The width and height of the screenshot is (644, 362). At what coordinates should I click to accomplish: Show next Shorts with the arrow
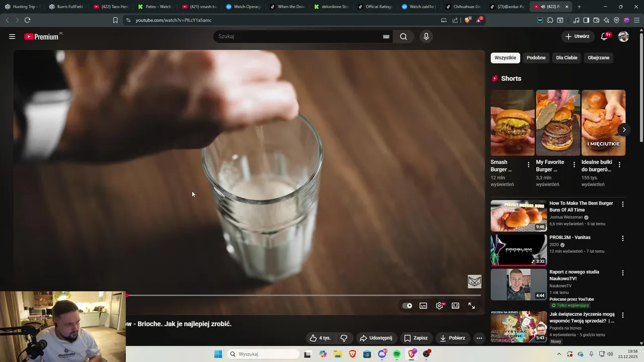coord(624,130)
